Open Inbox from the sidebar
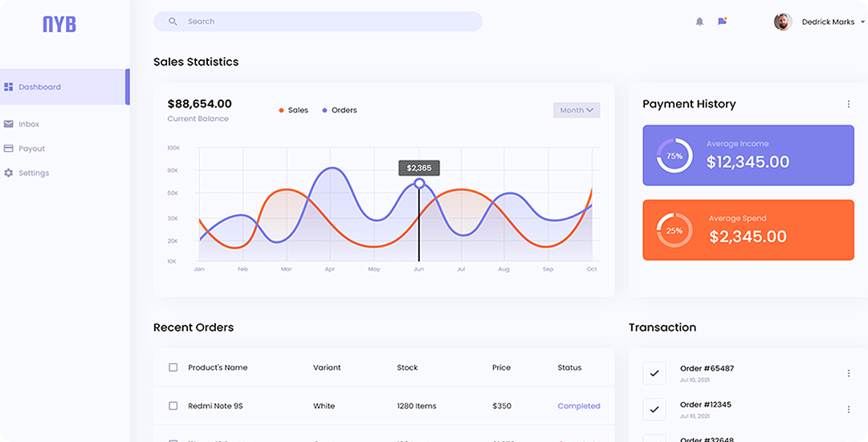The image size is (868, 442). 29,124
